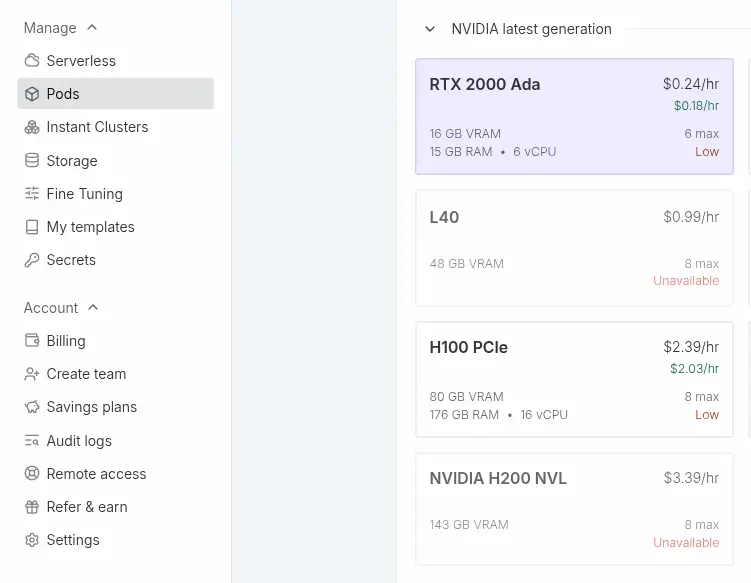The width and height of the screenshot is (751, 583).
Task: Open Create team link
Action: click(x=86, y=374)
